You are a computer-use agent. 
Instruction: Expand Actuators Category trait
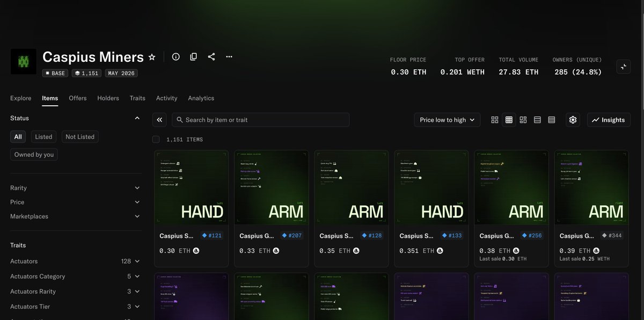click(76, 277)
